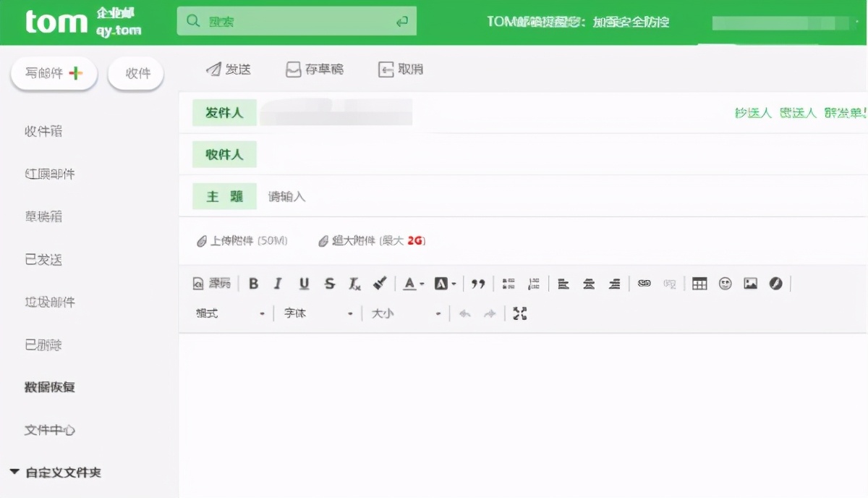868x498 pixels.
Task: Apply blockquote formatting
Action: 477,283
